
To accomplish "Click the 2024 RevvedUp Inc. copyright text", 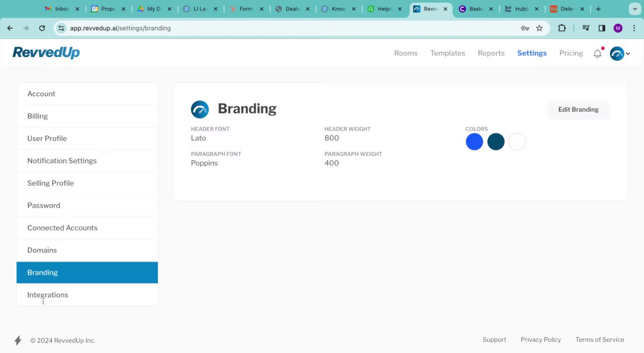I will 63,340.
